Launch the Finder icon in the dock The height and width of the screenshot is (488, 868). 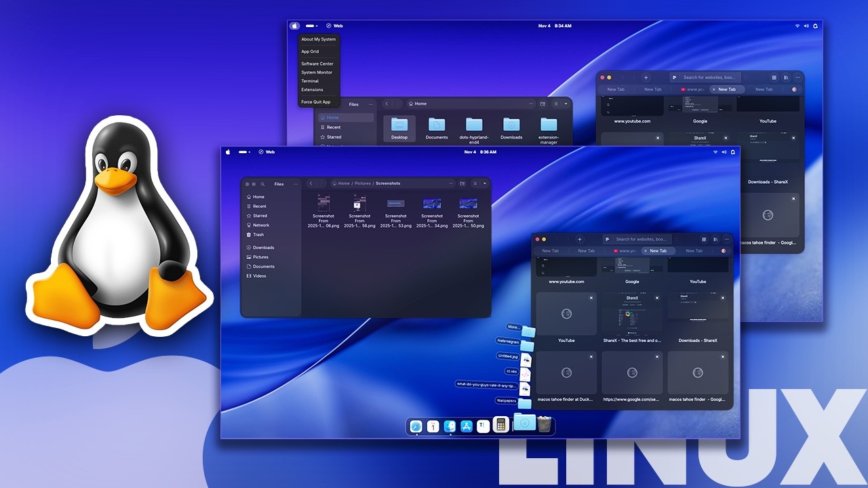pyautogui.click(x=450, y=426)
